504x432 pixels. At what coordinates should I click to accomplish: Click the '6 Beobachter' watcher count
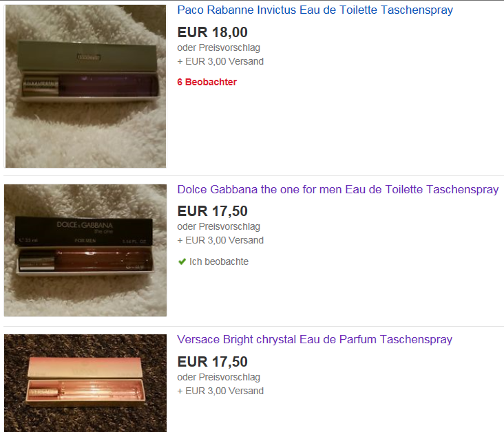click(207, 83)
